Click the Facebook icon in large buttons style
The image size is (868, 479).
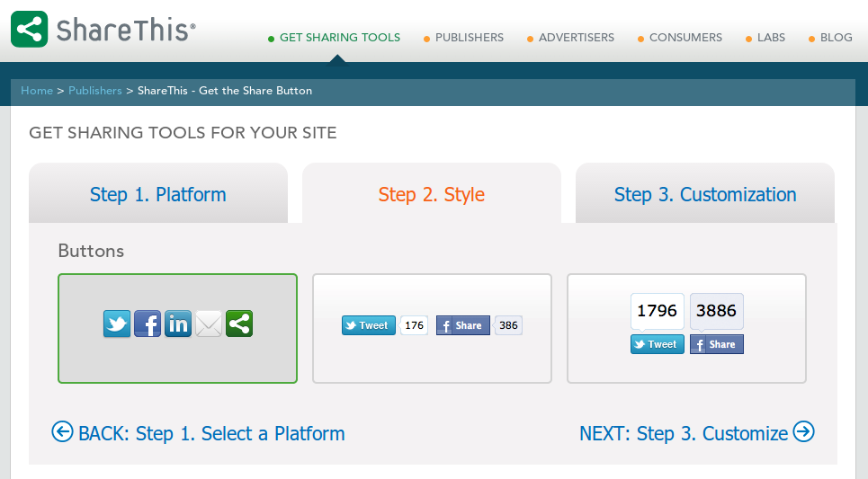[148, 324]
